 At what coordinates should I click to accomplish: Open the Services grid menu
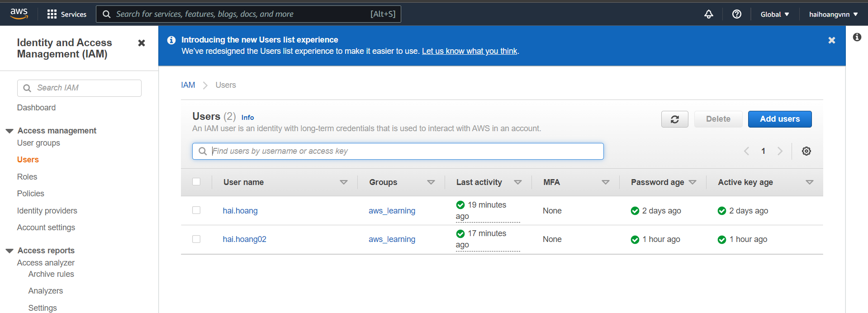(67, 14)
